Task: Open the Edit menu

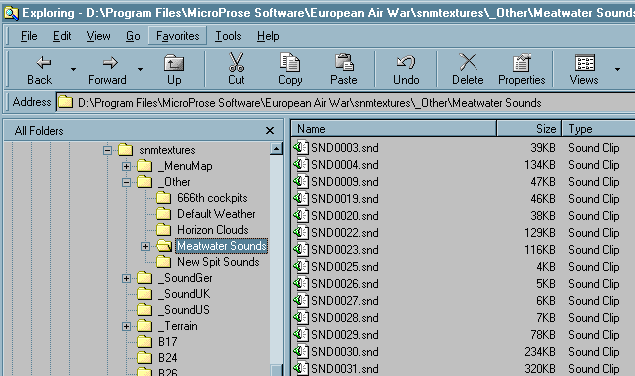Action: click(x=62, y=36)
